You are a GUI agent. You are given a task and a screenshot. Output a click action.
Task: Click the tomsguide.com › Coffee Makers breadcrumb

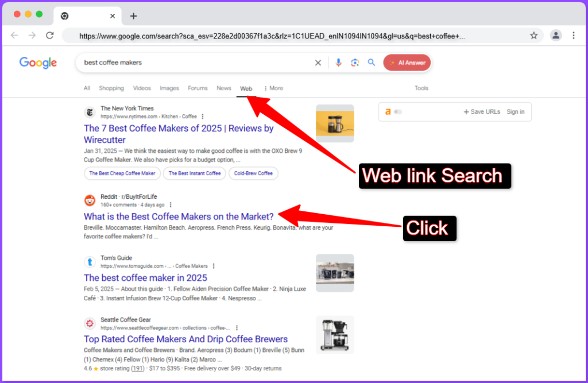click(x=154, y=266)
